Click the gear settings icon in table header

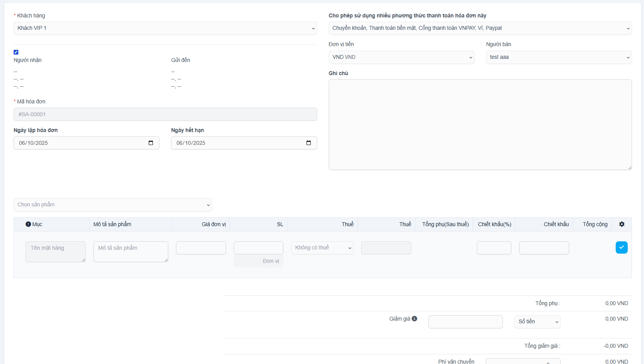pyautogui.click(x=622, y=224)
